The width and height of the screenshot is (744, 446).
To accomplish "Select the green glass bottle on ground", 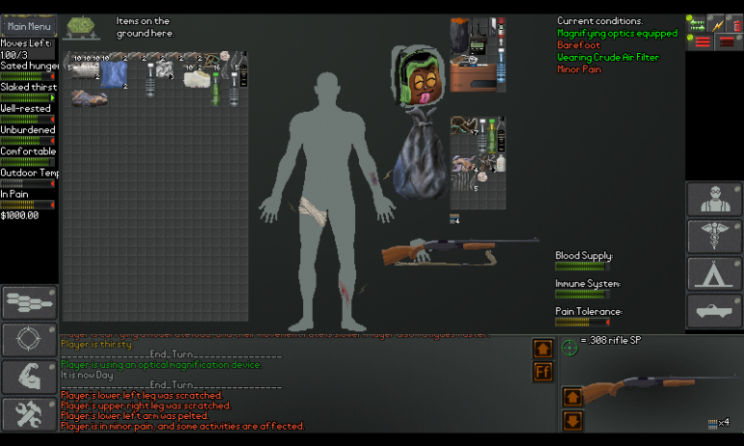I will tap(215, 91).
